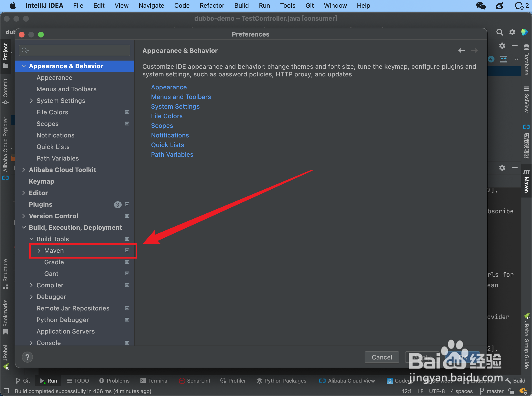Viewport: 532px width, 396px height.
Task: Open the Tools menu
Action: click(288, 6)
